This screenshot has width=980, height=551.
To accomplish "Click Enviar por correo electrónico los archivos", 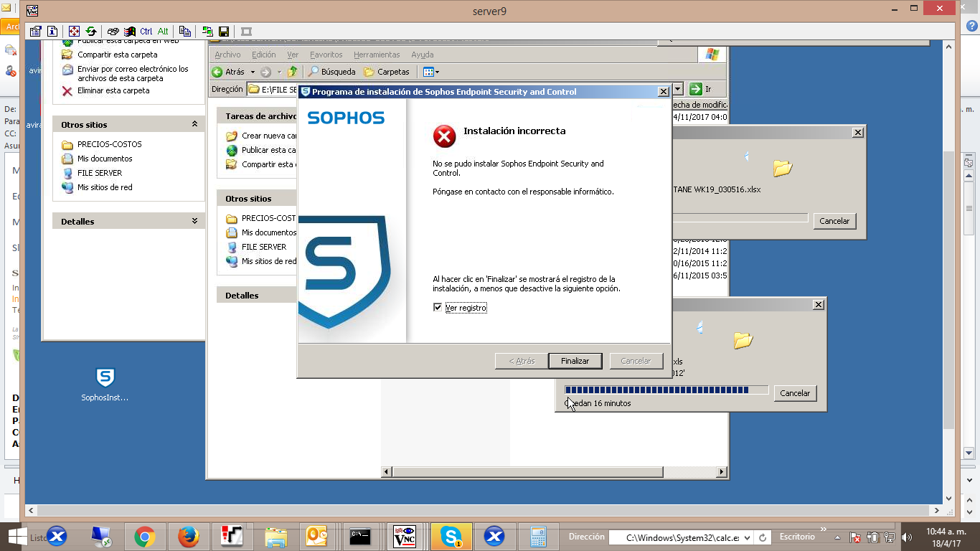I will coord(133,73).
